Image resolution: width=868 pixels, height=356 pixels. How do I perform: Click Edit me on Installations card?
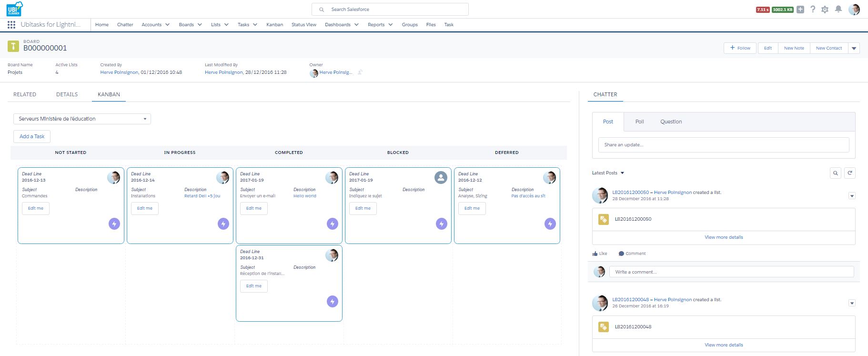click(145, 208)
